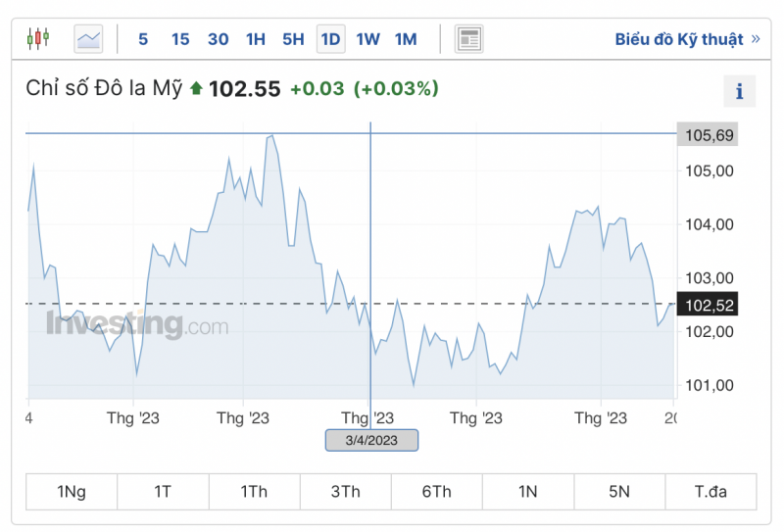The image size is (784, 532).
Task: Click the 3/4/2023 date marker
Action: click(371, 440)
